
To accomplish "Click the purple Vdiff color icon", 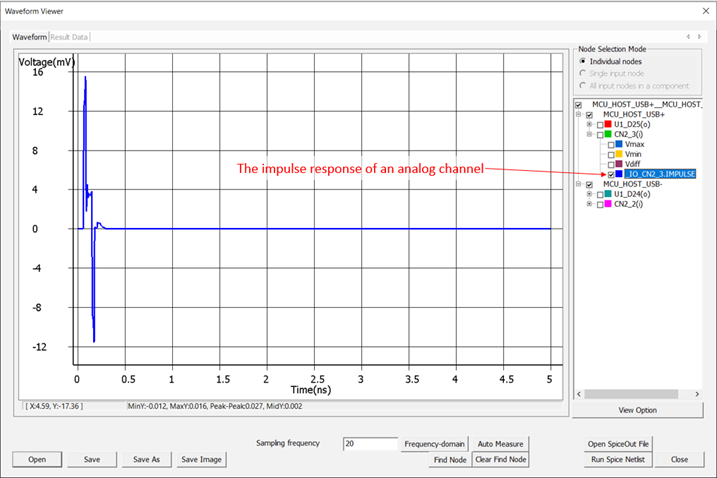I will (x=621, y=164).
